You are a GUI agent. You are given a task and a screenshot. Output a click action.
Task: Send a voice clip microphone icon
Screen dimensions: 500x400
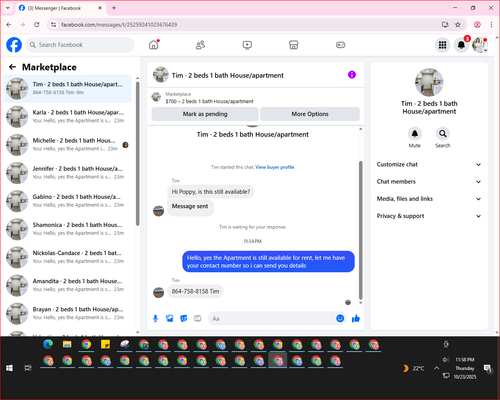click(155, 319)
